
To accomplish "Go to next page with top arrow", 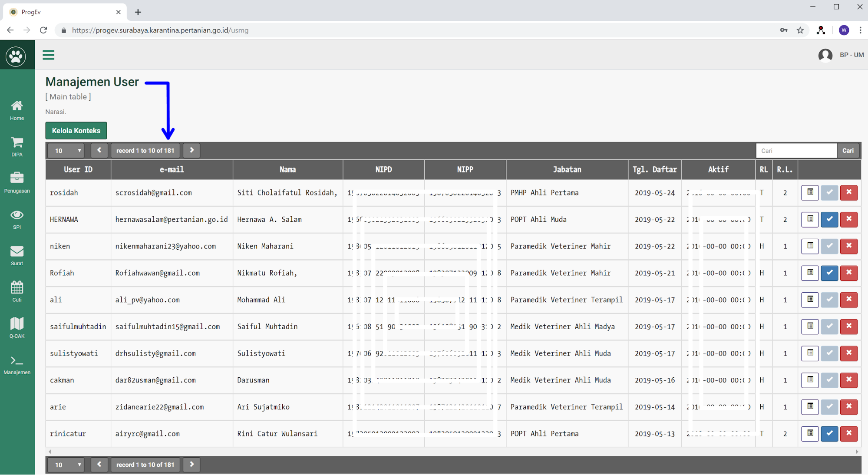I will point(191,150).
